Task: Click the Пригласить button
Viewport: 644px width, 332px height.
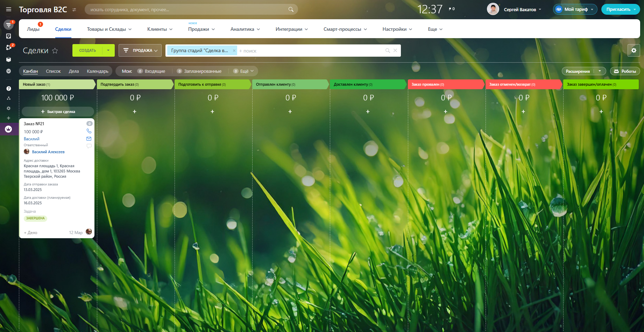Action: click(621, 9)
